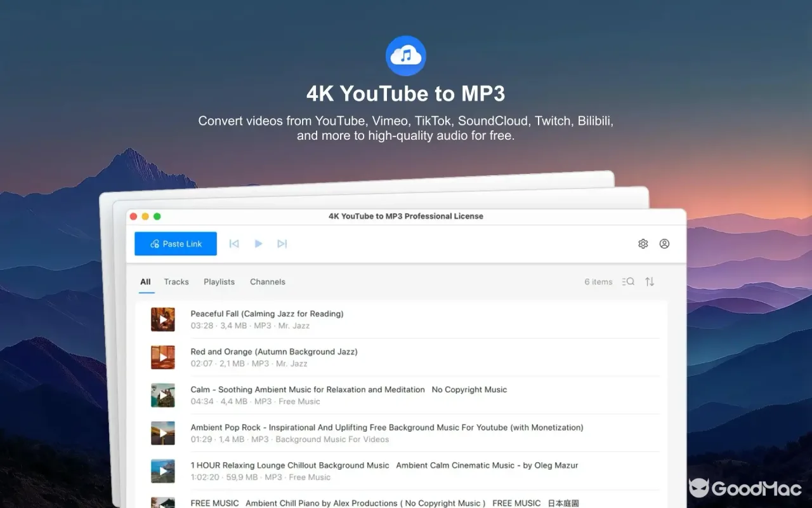Play the Red and Orange thumbnail
The width and height of the screenshot is (812, 508).
(x=163, y=358)
